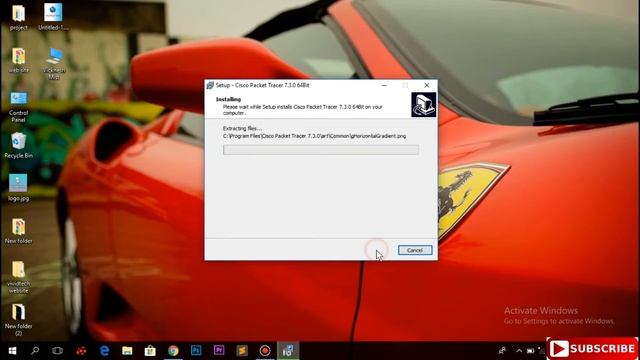The height and width of the screenshot is (360, 640).
Task: Open taskbar search magnifier
Action: click(35, 351)
